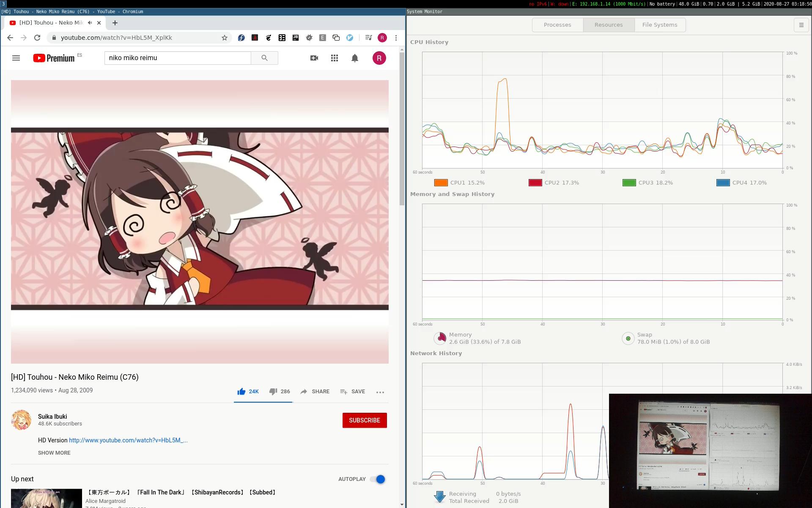Viewport: 812px width, 508px height.
Task: Expand description with SHOW MORE
Action: pyautogui.click(x=54, y=453)
